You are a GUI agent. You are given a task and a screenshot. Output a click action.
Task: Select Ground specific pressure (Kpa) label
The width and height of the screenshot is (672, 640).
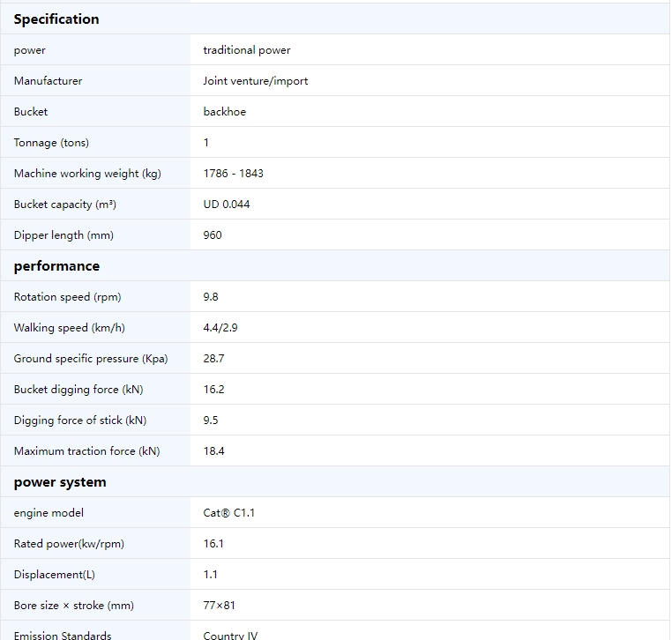tap(91, 358)
